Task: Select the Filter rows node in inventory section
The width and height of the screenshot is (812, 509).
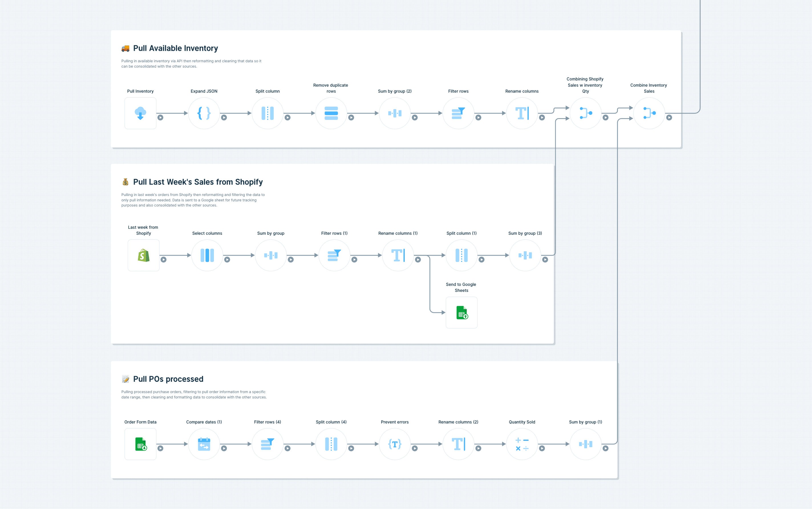Action: pyautogui.click(x=458, y=113)
